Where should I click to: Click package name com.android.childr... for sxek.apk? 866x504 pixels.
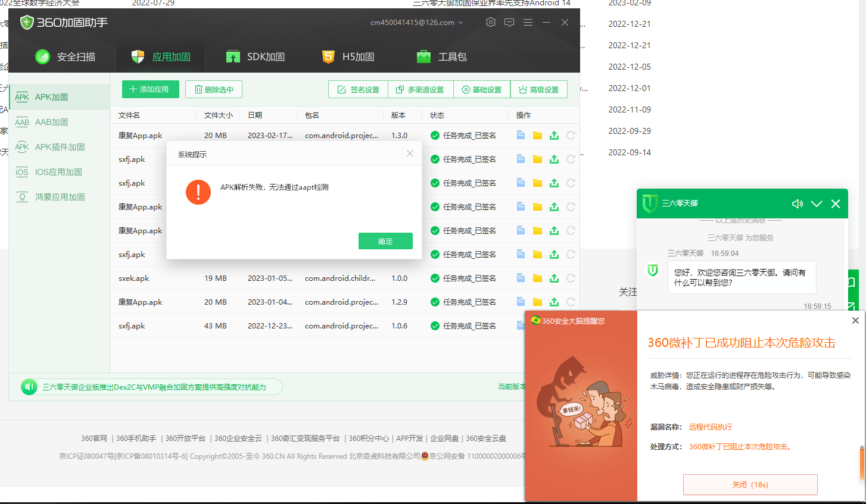point(340,278)
